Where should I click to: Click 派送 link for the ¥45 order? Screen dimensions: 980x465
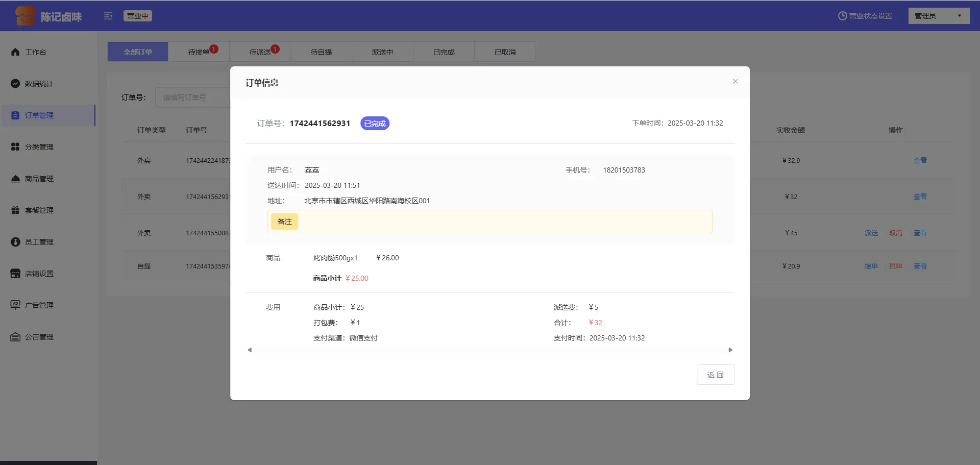871,233
